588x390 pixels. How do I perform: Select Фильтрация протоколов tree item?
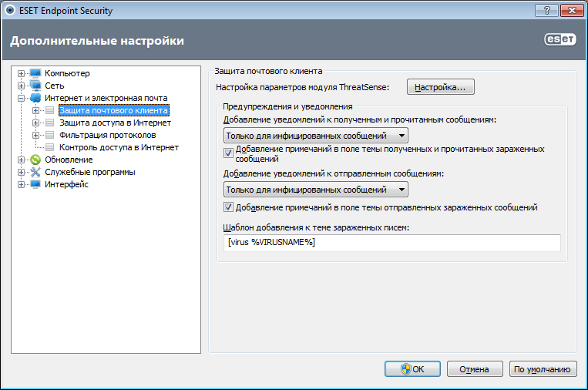[108, 135]
